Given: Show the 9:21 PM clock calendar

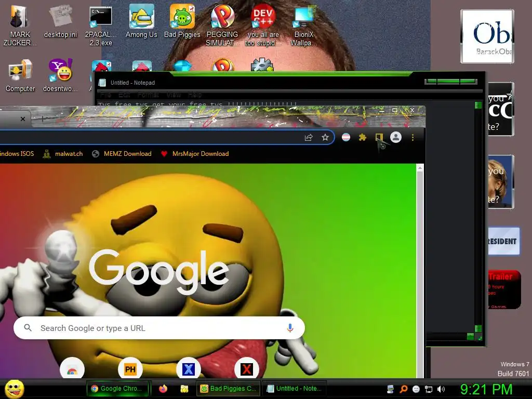Looking at the screenshot, I should pos(486,389).
